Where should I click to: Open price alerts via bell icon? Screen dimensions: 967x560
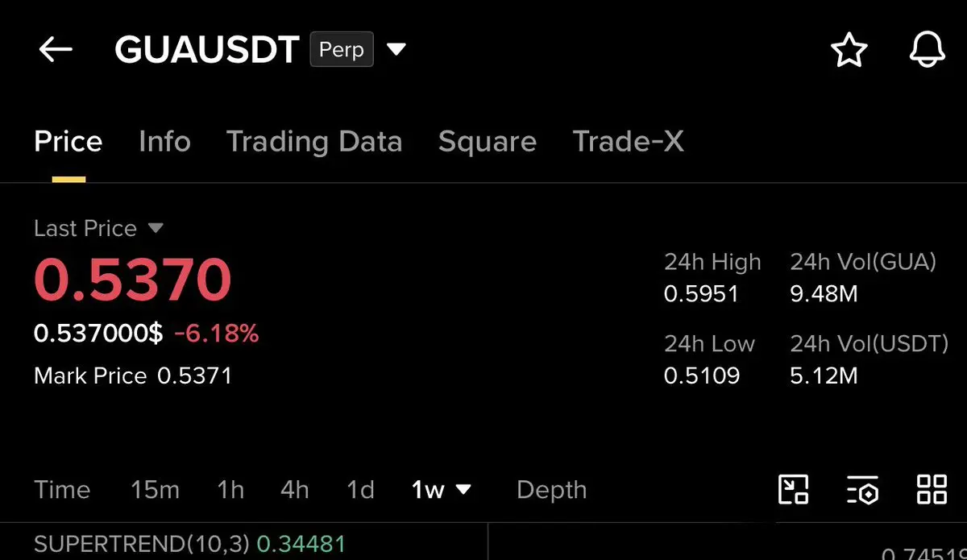point(927,51)
